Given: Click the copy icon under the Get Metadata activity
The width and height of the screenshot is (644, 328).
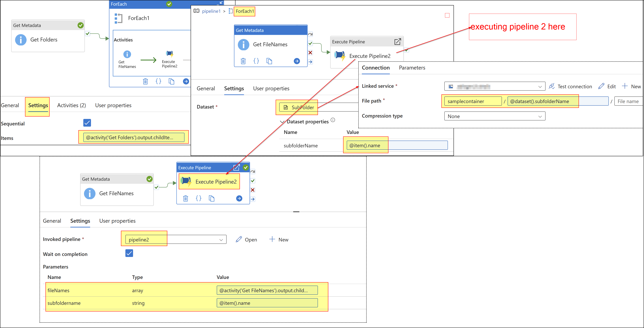Looking at the screenshot, I should 269,61.
